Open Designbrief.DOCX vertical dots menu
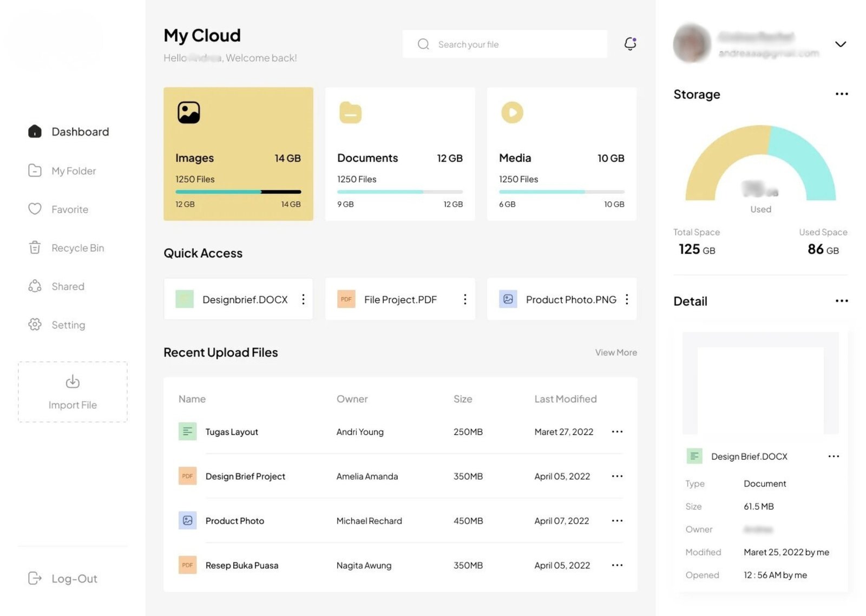The width and height of the screenshot is (866, 616). (303, 299)
